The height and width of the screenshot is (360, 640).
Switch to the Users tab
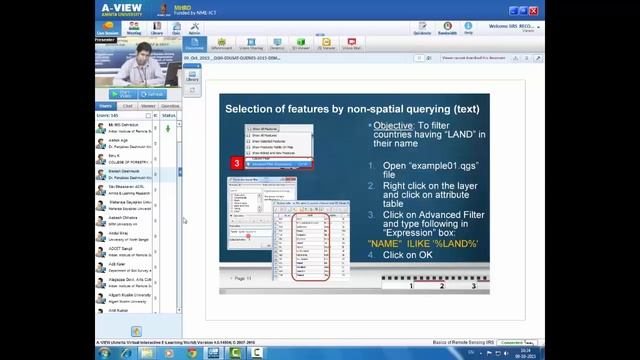click(106, 106)
